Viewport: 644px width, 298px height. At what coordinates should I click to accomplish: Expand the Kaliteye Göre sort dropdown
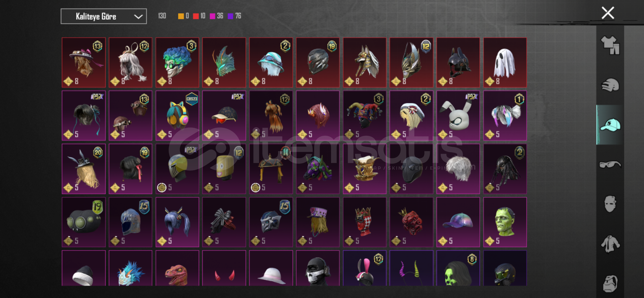click(x=104, y=16)
